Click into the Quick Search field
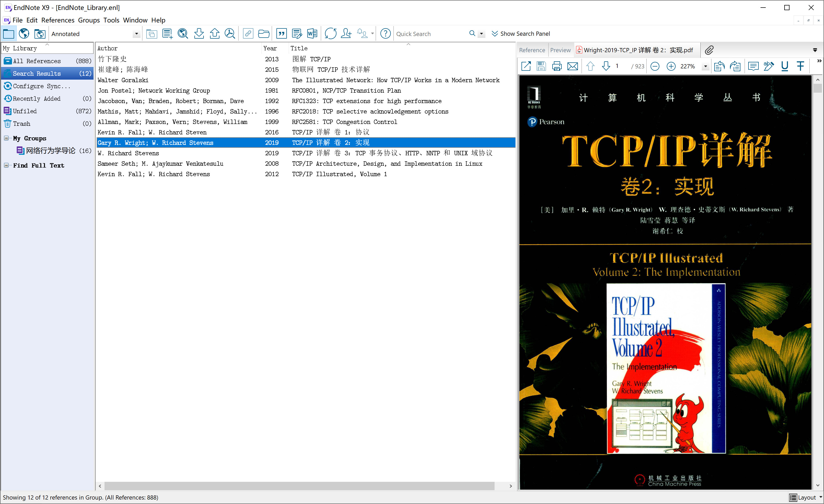The width and height of the screenshot is (824, 504). (431, 34)
